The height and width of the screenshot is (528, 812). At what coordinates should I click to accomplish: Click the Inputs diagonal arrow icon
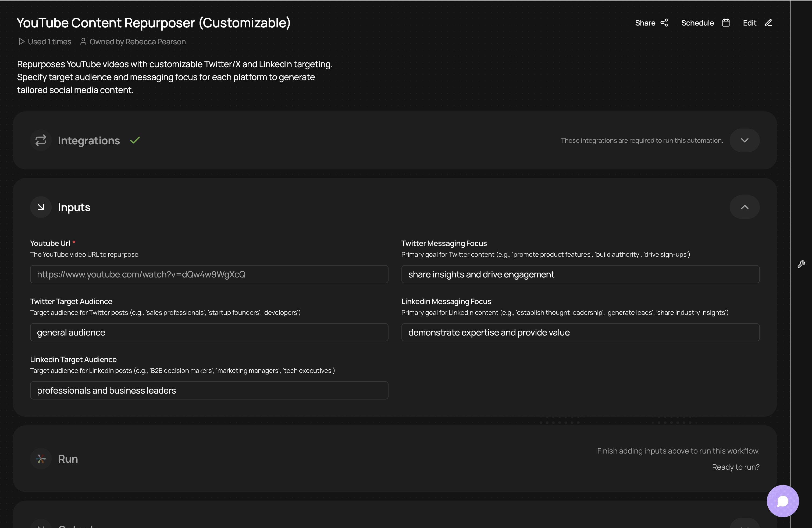point(41,207)
